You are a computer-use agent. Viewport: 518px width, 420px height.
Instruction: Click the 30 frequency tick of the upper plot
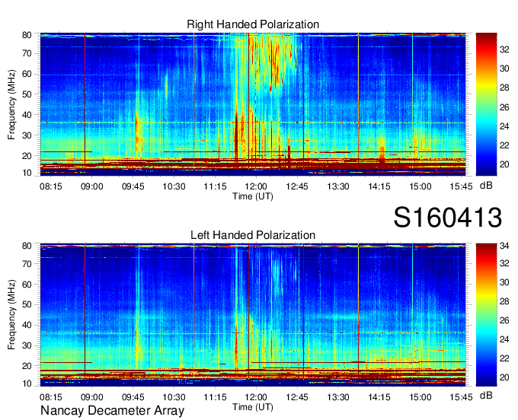tap(27, 135)
